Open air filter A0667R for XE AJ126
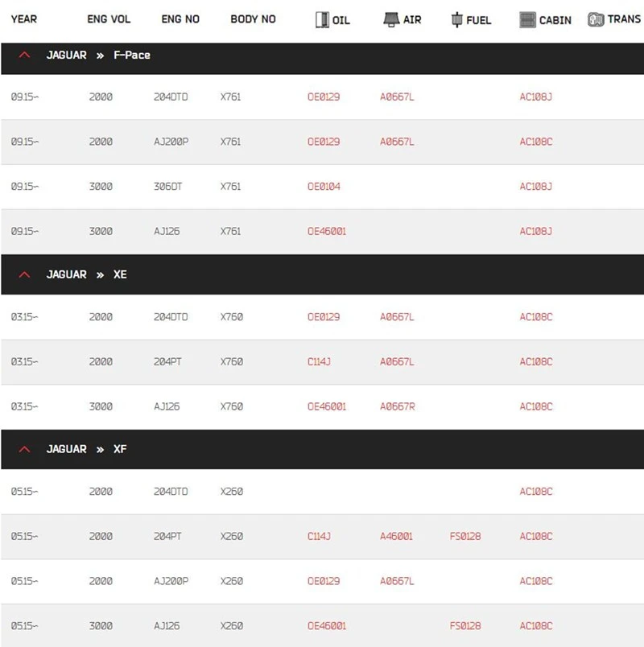The height and width of the screenshot is (647, 644). tap(397, 406)
